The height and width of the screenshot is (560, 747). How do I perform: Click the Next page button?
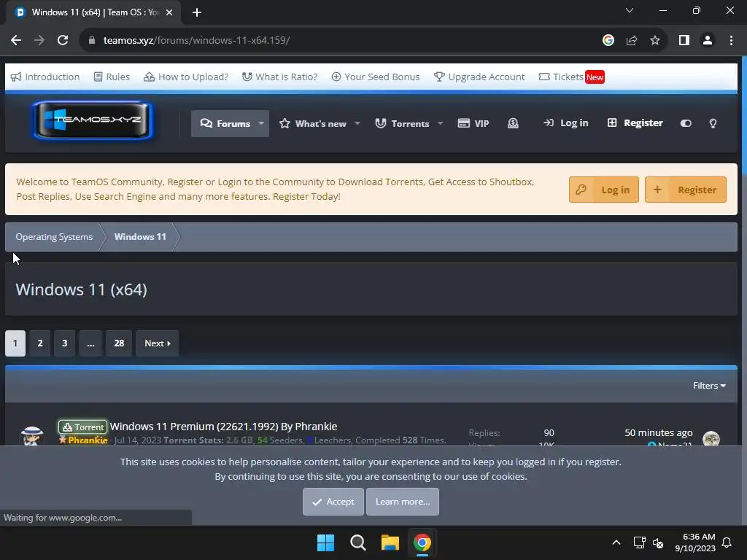[x=158, y=343]
